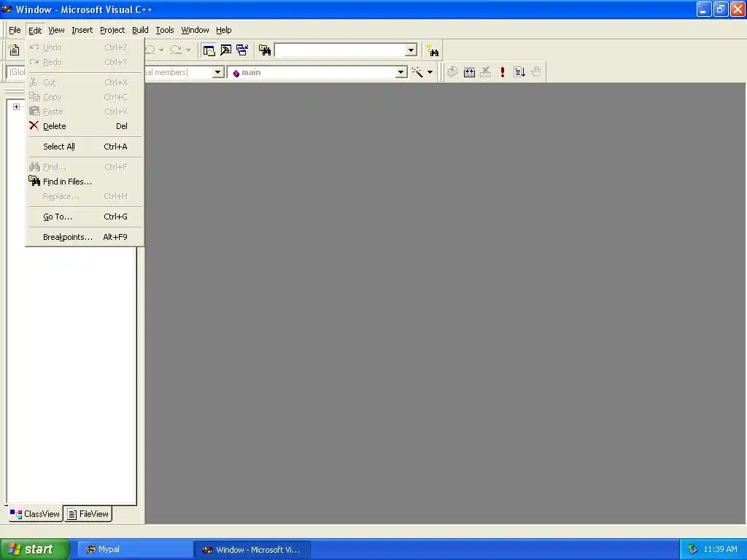
Task: Click the Stop Build toolbar icon
Action: tap(485, 72)
